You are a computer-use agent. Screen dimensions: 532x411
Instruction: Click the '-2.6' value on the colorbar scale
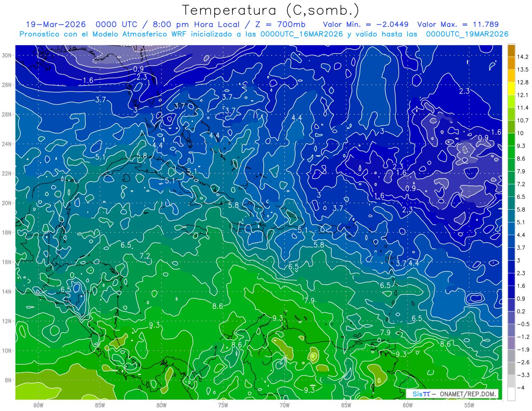click(x=523, y=363)
